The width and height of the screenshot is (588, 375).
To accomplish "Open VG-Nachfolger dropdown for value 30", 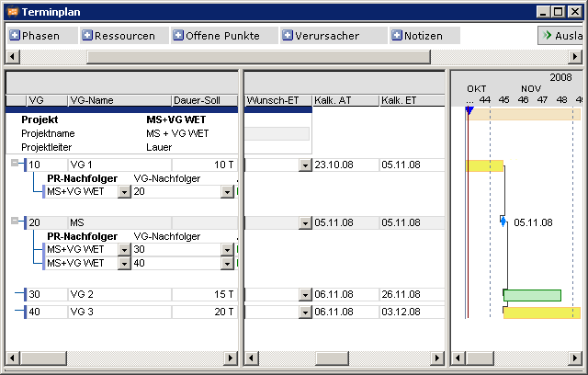I will pyautogui.click(x=227, y=250).
